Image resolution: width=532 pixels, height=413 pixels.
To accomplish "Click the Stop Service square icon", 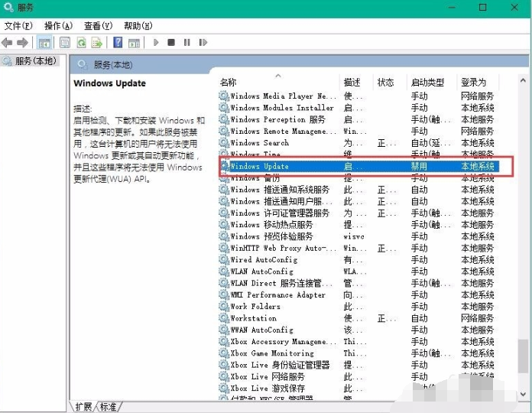I will pyautogui.click(x=171, y=42).
